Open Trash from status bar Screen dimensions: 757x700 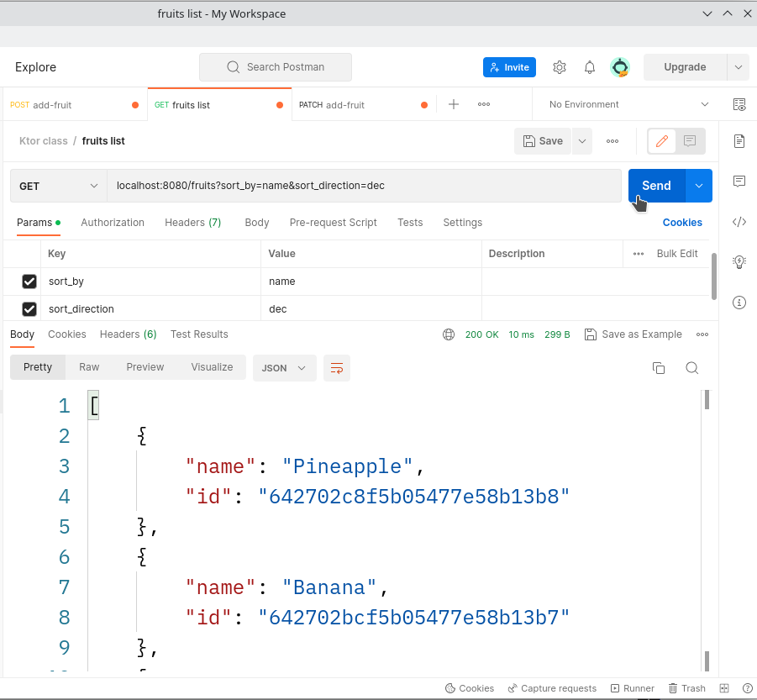point(687,688)
